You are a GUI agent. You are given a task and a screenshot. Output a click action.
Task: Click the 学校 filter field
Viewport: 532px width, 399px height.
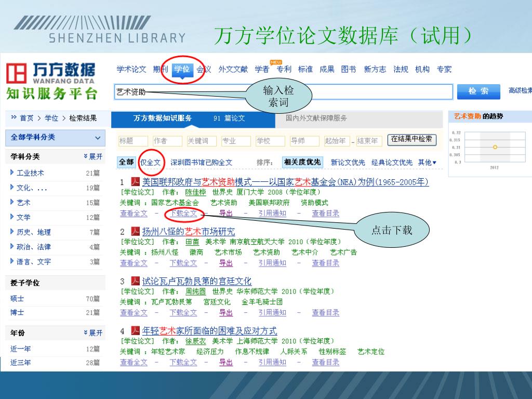pos(270,141)
